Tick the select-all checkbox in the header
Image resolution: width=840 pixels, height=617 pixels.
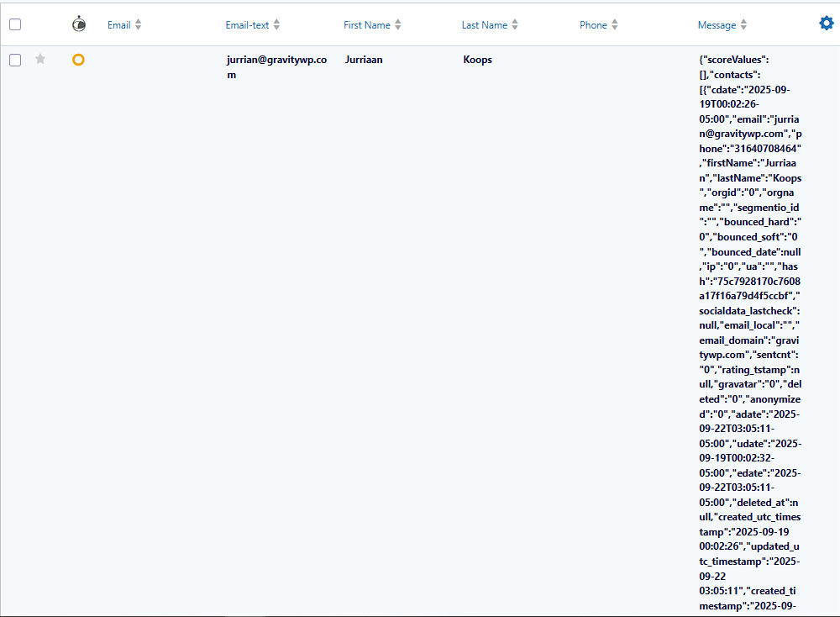[x=15, y=24]
